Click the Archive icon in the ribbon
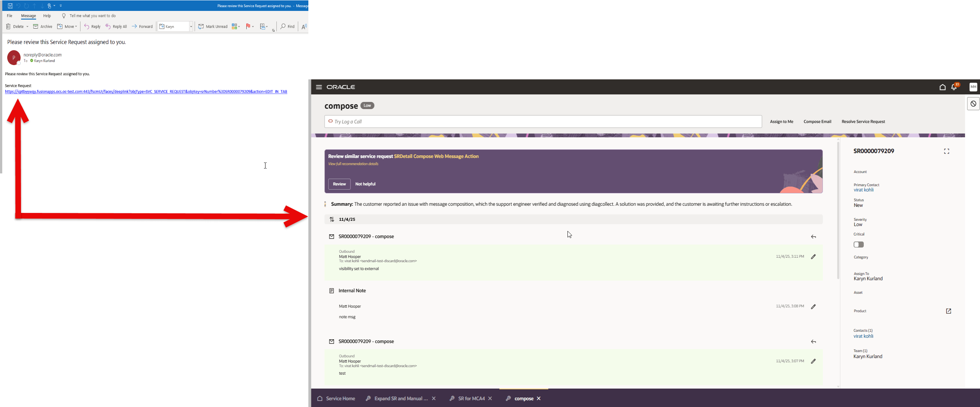 [x=36, y=26]
